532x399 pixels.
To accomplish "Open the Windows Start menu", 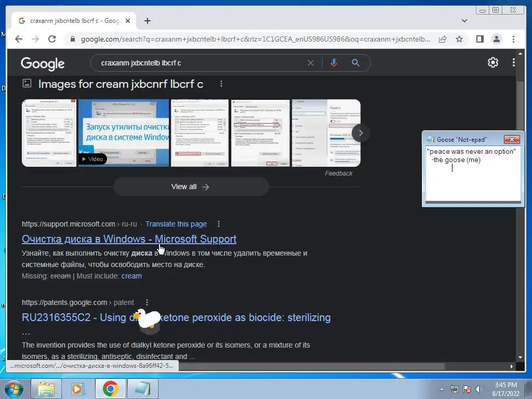I will pyautogui.click(x=14, y=389).
